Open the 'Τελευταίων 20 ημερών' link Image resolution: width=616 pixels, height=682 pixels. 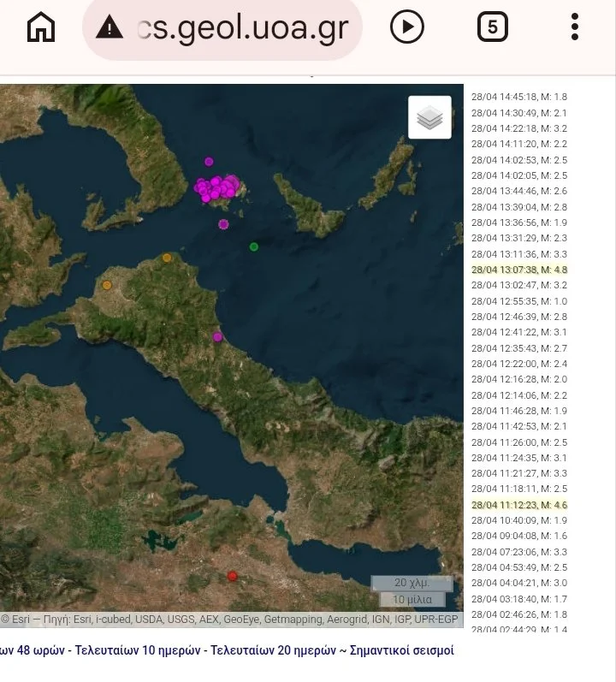(x=273, y=650)
